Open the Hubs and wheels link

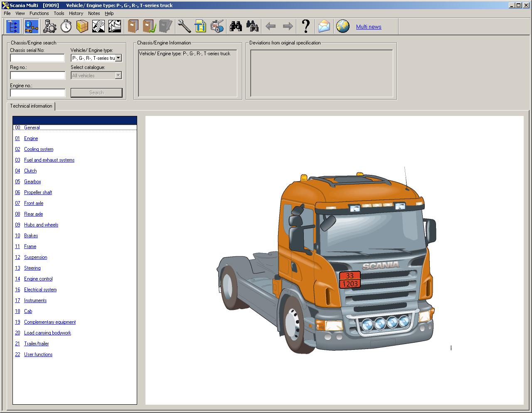pos(41,225)
